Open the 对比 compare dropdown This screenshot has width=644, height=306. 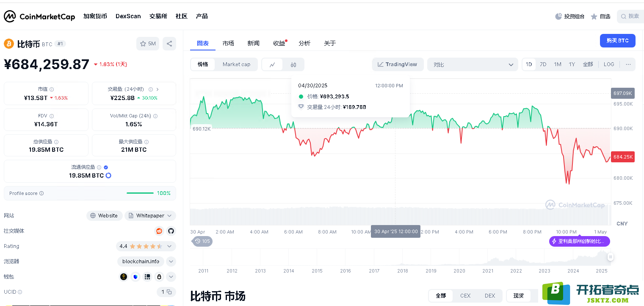coord(473,64)
